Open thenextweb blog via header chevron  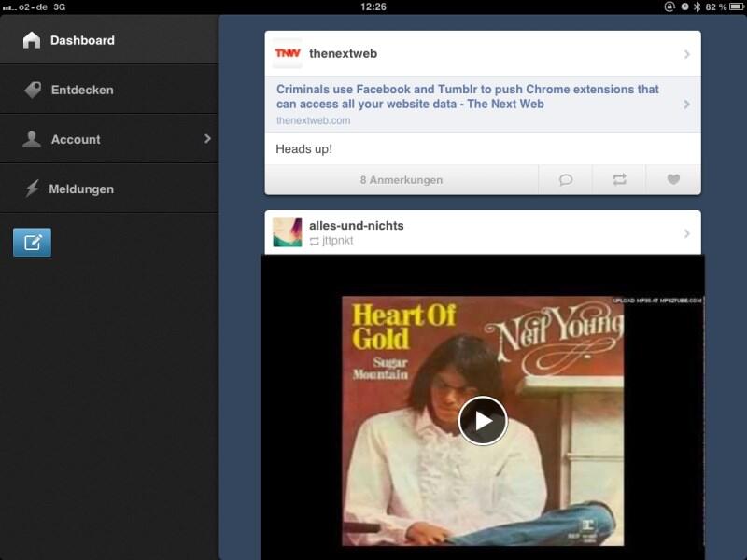point(686,54)
